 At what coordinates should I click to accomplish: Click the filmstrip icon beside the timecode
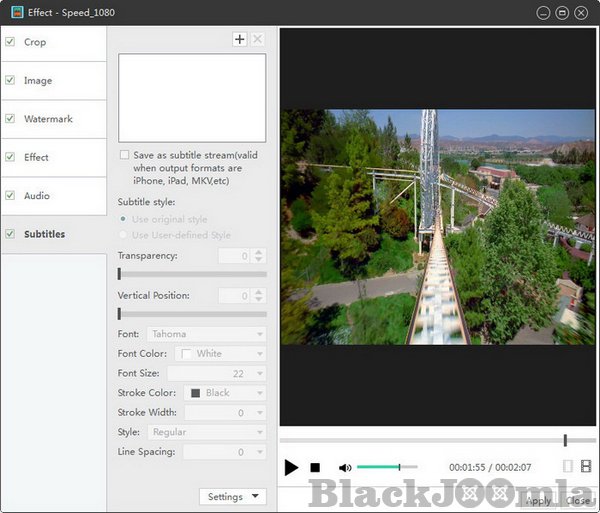(x=585, y=466)
